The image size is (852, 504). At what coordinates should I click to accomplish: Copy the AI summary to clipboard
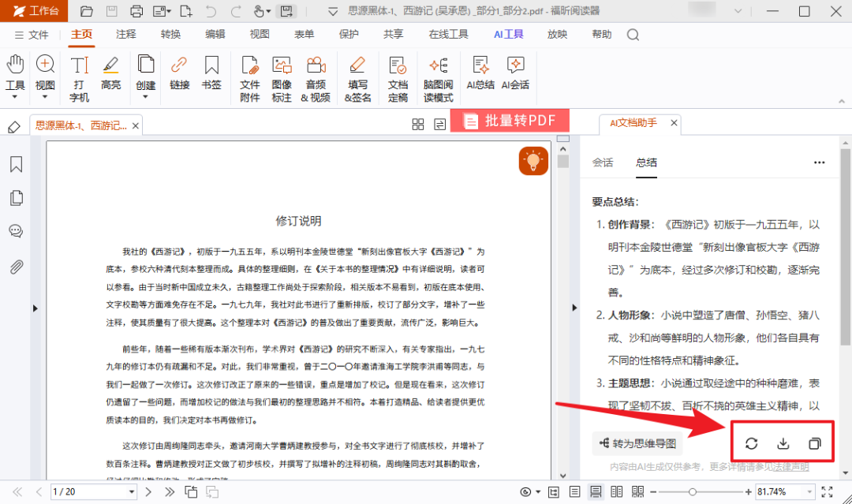tap(814, 444)
